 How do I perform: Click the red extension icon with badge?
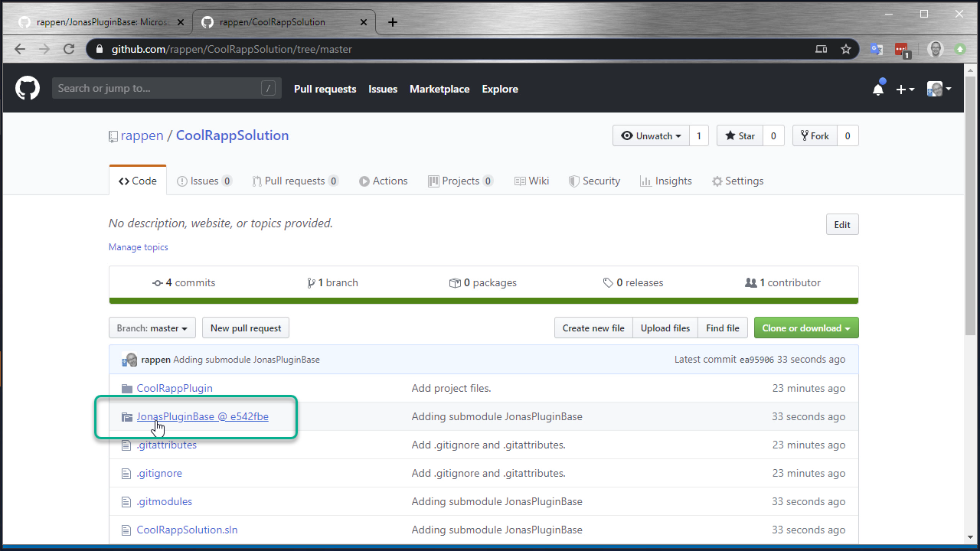click(903, 50)
